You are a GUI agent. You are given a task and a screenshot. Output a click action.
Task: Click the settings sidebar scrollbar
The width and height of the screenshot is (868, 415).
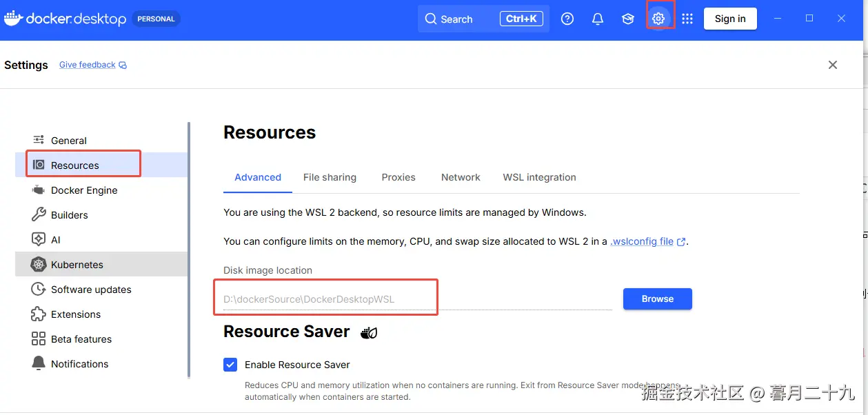pyautogui.click(x=189, y=248)
